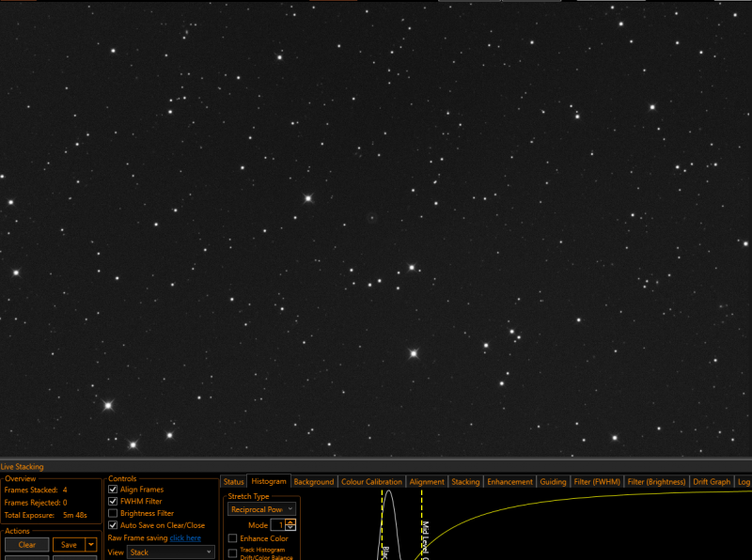
Task: Click the Live Stacking panel title
Action: pyautogui.click(x=22, y=466)
